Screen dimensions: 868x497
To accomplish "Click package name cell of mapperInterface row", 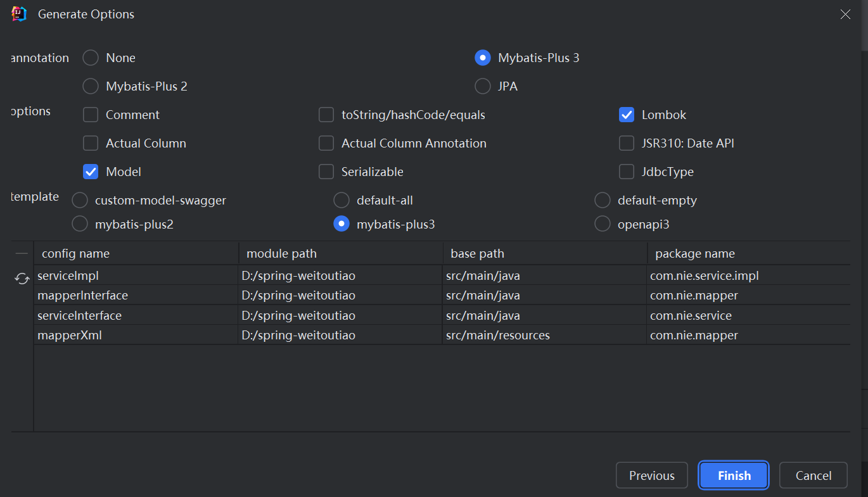I will tap(748, 295).
